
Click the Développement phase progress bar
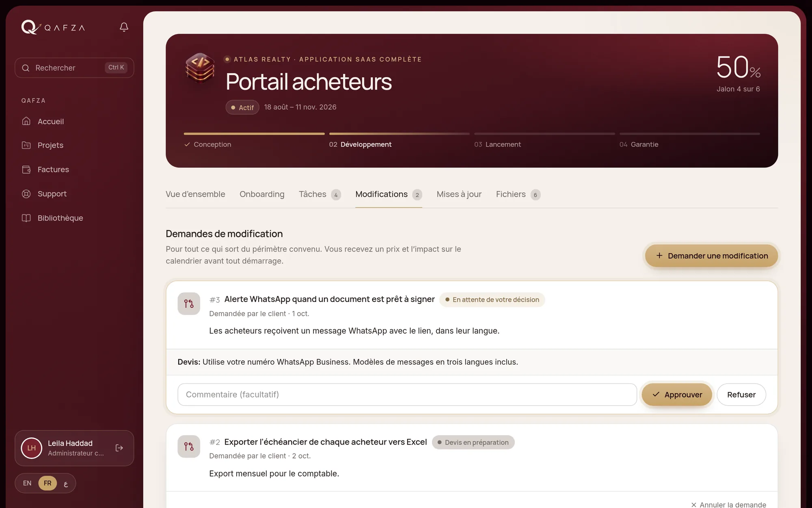click(x=399, y=134)
